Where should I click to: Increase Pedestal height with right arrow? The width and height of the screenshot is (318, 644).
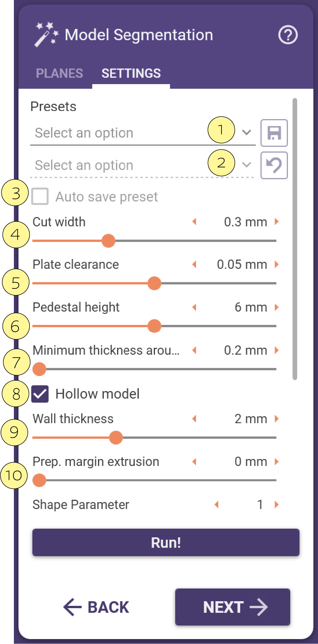[277, 307]
